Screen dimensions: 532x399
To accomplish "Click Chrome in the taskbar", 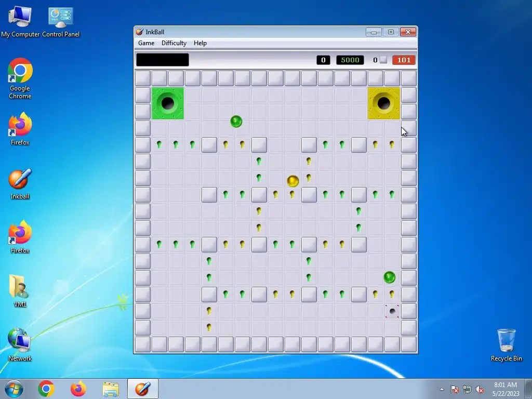I will coord(46,389).
